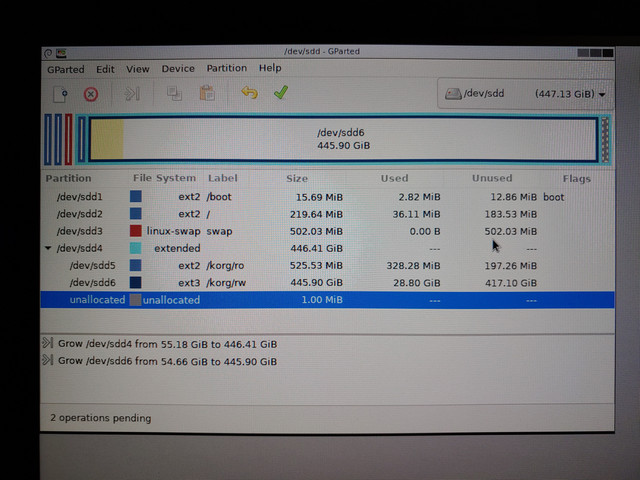Select 'Grow /dev/sdd6 from 54.66 GiB' operation
Viewport: 640px width, 480px height.
(x=167, y=361)
